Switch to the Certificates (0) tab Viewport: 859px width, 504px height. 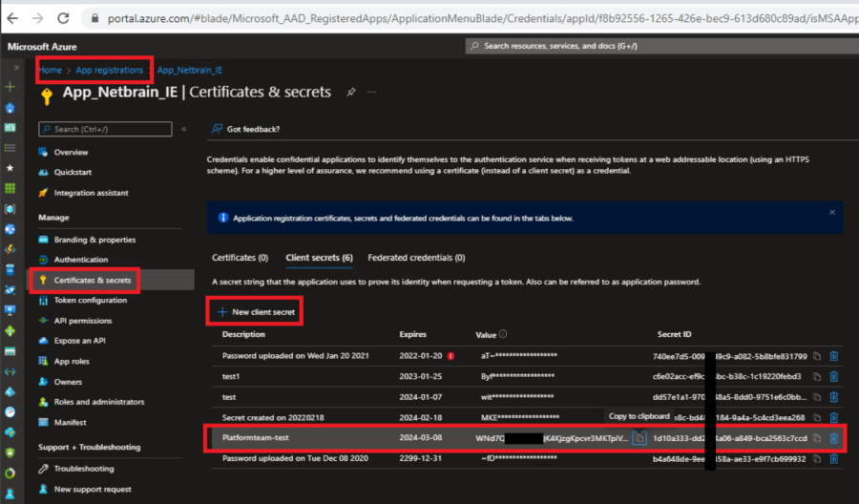[x=240, y=258]
